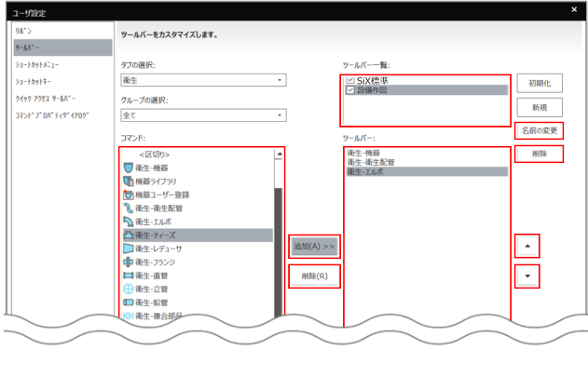588x377 pixels.
Task: Select the 機器ライブラリ command icon
Action: tap(129, 182)
